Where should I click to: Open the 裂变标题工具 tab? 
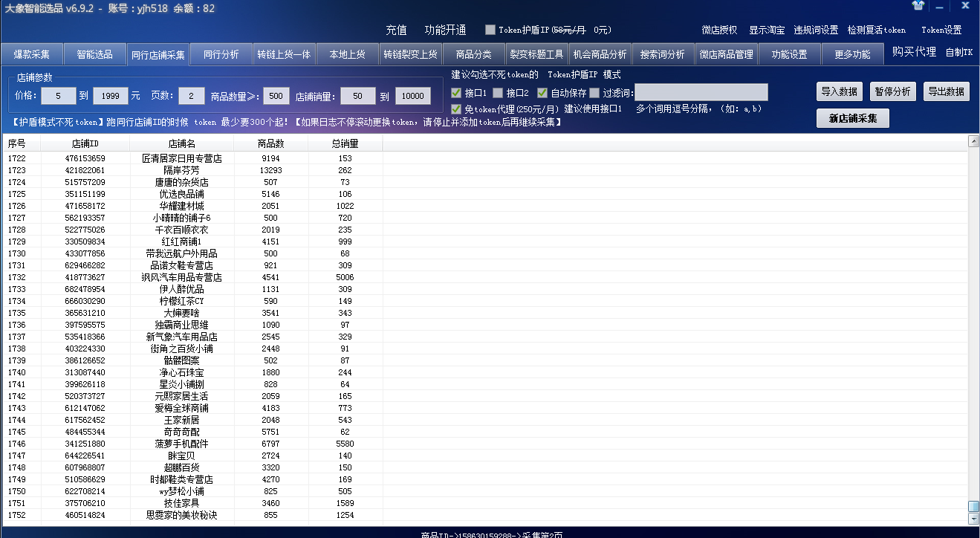click(536, 54)
